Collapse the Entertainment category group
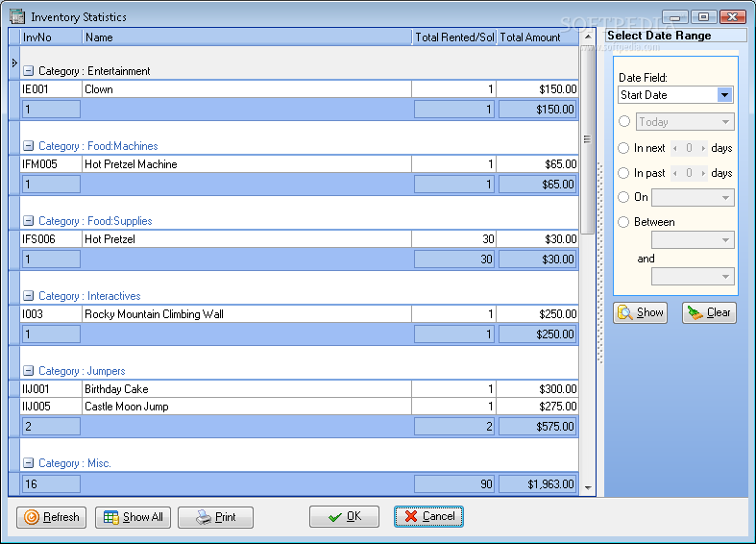 (29, 71)
